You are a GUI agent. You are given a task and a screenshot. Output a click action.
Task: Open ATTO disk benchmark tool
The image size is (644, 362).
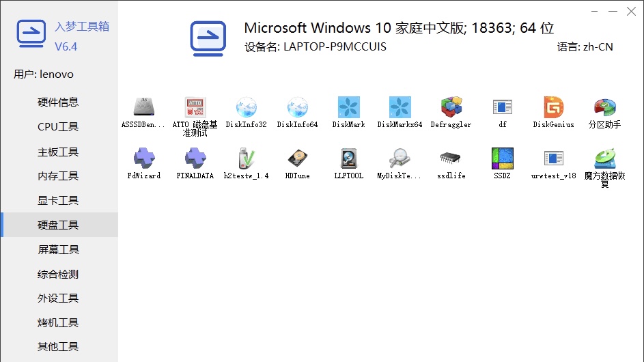195,107
